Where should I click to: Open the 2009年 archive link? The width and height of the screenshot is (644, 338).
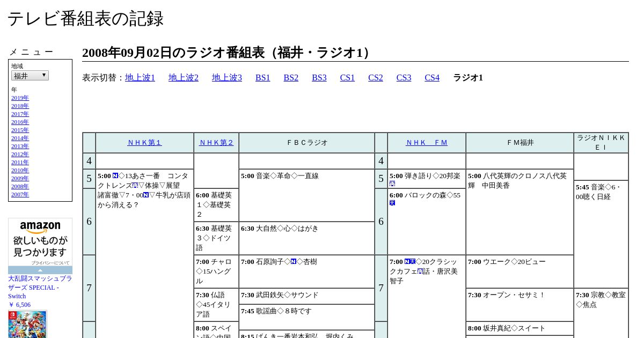(20, 179)
